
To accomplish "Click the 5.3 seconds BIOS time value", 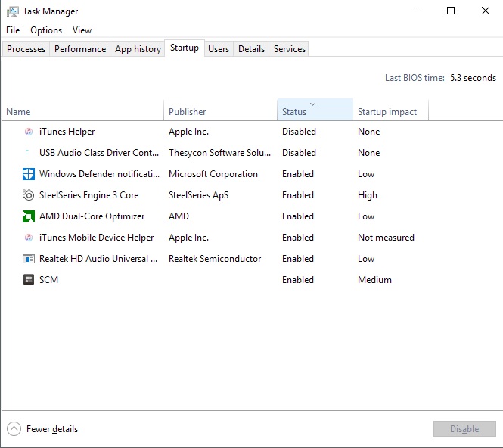I will point(474,78).
